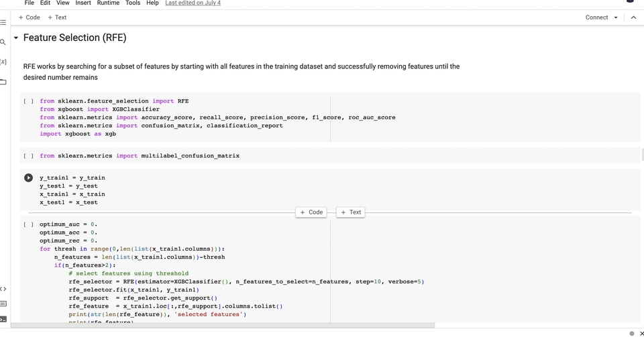Open the Edit menu
644x337 pixels.
pyautogui.click(x=45, y=3)
